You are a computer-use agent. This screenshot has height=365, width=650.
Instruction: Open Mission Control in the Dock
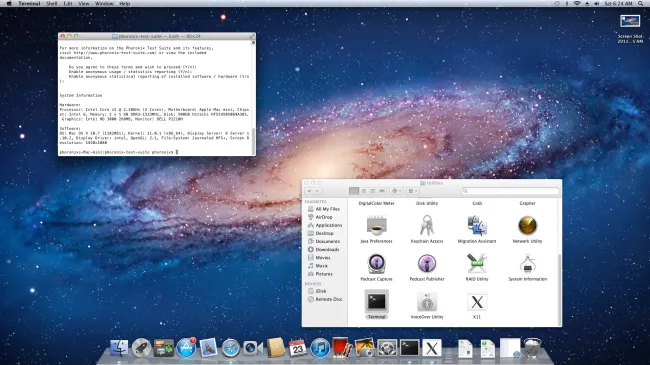164,348
